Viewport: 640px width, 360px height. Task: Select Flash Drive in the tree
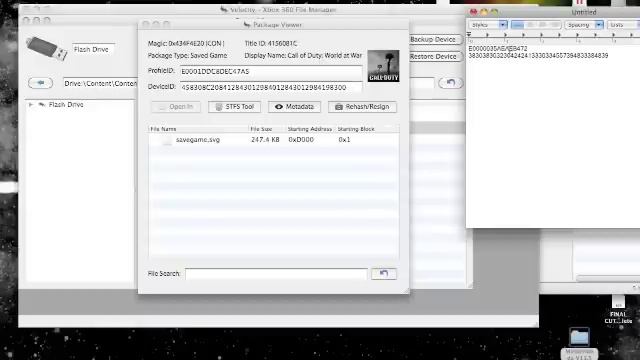click(x=66, y=105)
